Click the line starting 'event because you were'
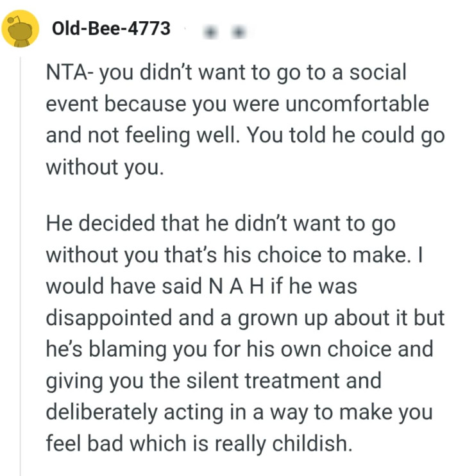The image size is (449, 476). [237, 103]
